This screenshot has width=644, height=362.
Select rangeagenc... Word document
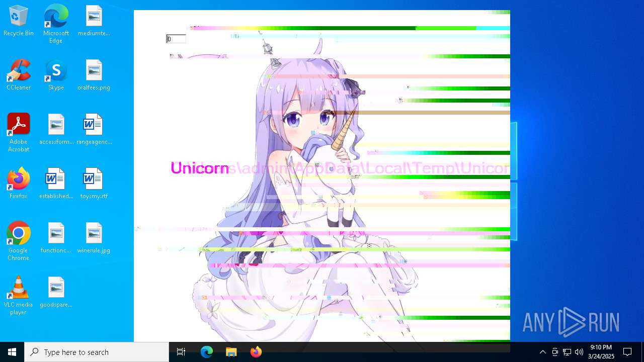pyautogui.click(x=94, y=130)
